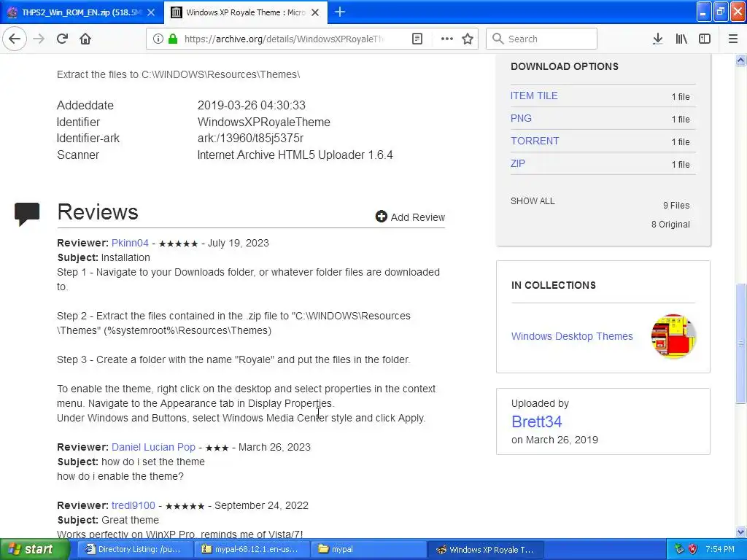The width and height of the screenshot is (747, 560).
Task: Reload the current page
Action: click(62, 39)
